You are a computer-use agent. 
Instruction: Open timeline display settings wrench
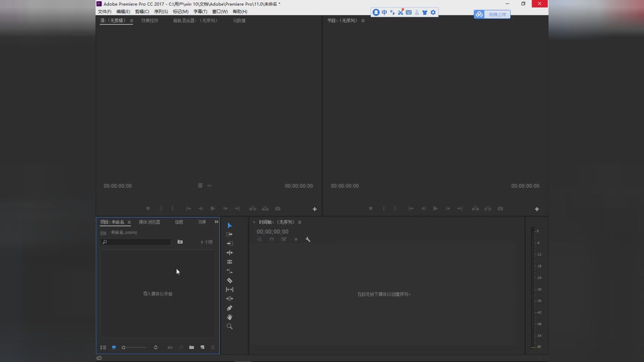point(308,239)
